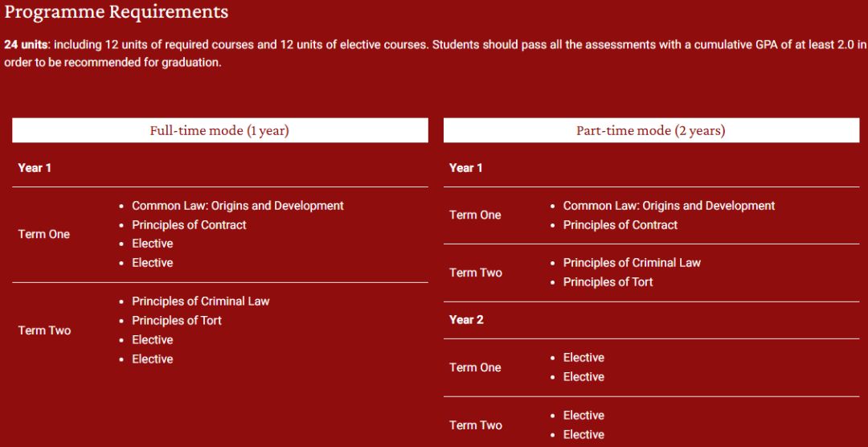Click Term One under Part-time Year 1
The width and height of the screenshot is (868, 447).
click(475, 215)
